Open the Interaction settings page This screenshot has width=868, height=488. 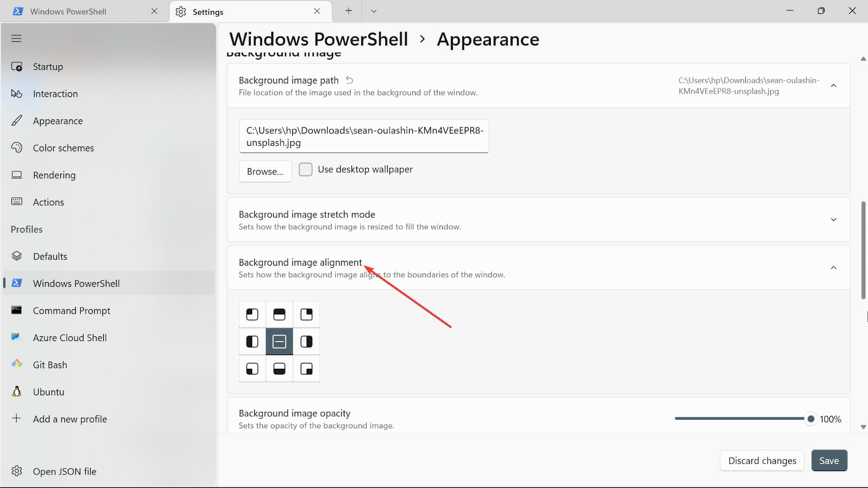click(108, 94)
